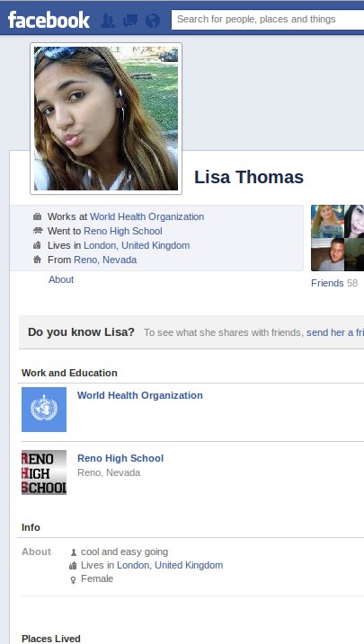Open Reno High School heading under Education
Screen dimensions: 364x644
(120, 458)
